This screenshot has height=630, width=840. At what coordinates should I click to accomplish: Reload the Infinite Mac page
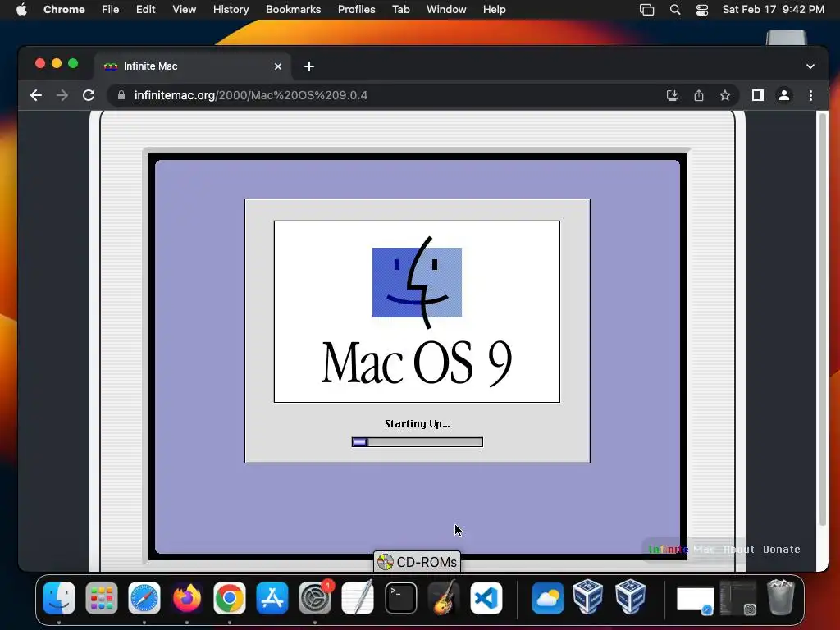click(x=89, y=95)
